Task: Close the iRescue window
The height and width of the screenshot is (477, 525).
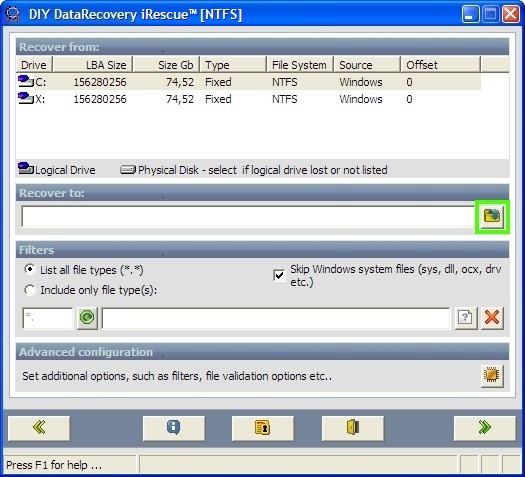Action: (x=511, y=14)
